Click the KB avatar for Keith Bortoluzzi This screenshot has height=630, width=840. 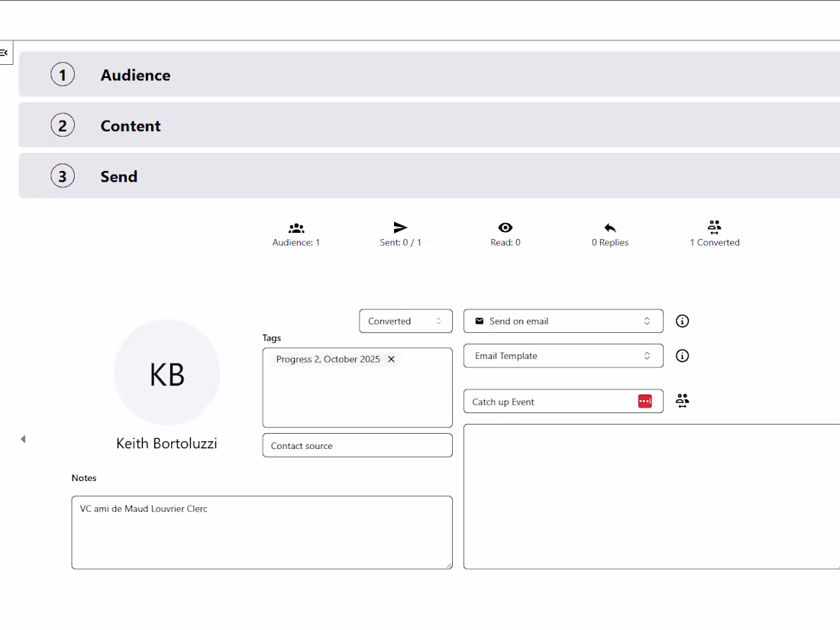point(166,374)
